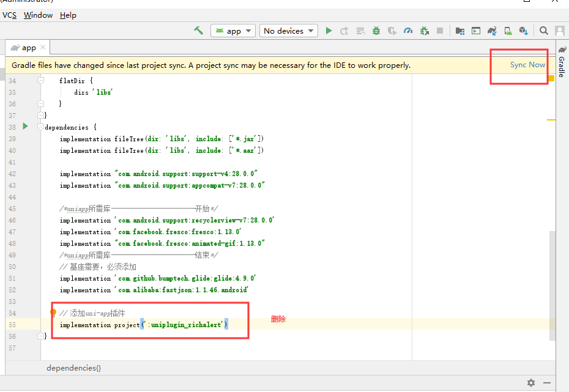Click the Gradle elephant icon in right sidebar
The height and width of the screenshot is (392, 569).
562,50
